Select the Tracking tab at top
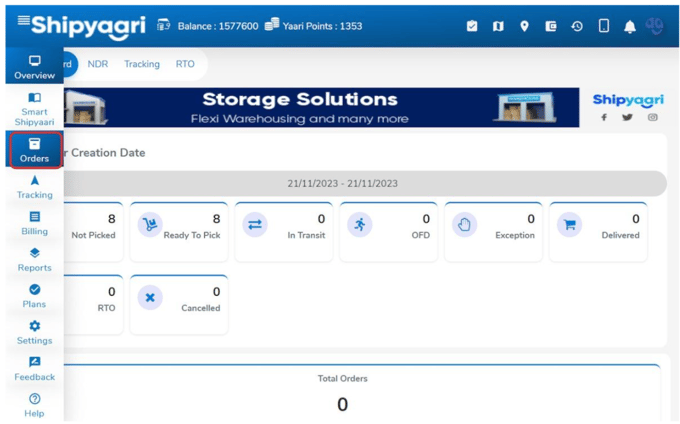The image size is (680, 424). coord(142,64)
